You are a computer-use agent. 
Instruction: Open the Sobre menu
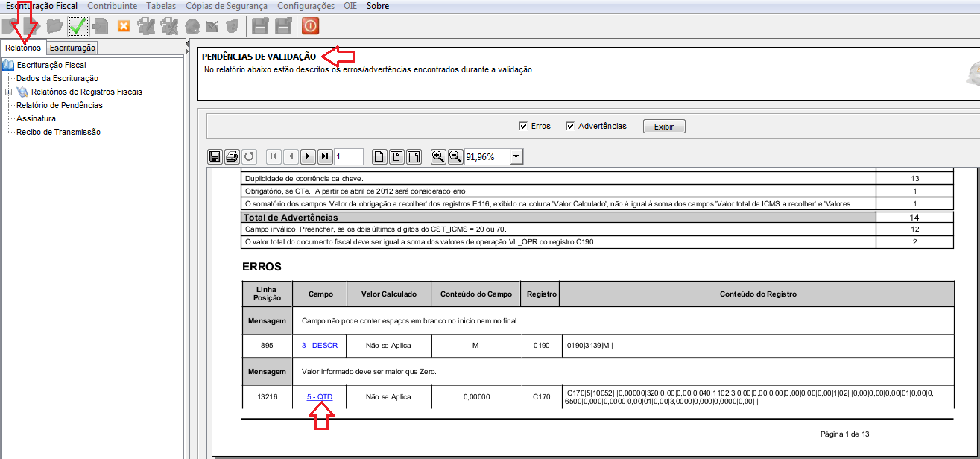pos(378,6)
